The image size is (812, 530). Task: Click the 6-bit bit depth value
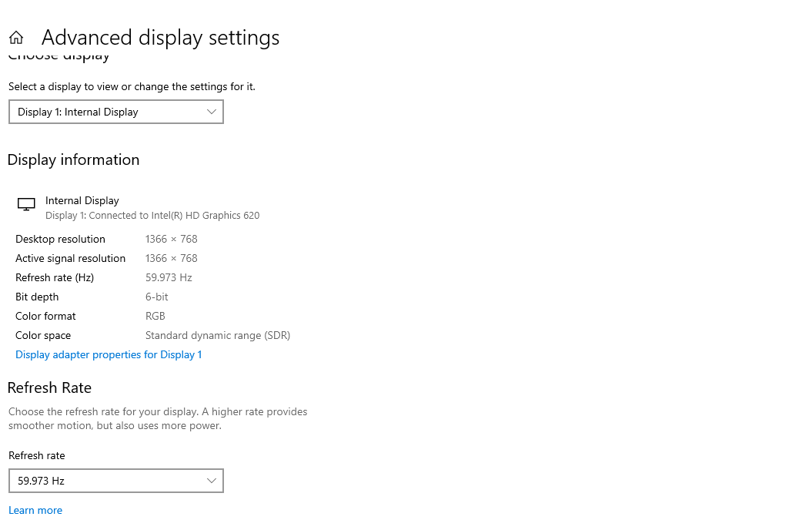coord(156,297)
